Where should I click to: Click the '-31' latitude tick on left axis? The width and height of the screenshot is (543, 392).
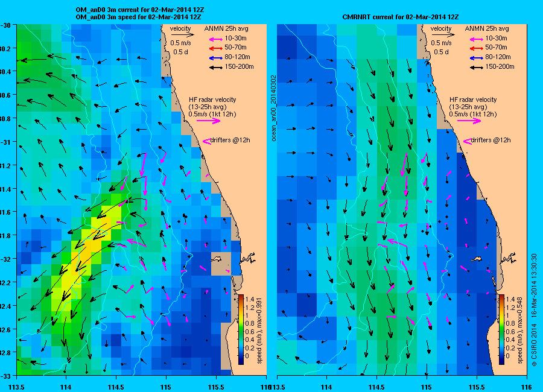[x=5, y=142]
